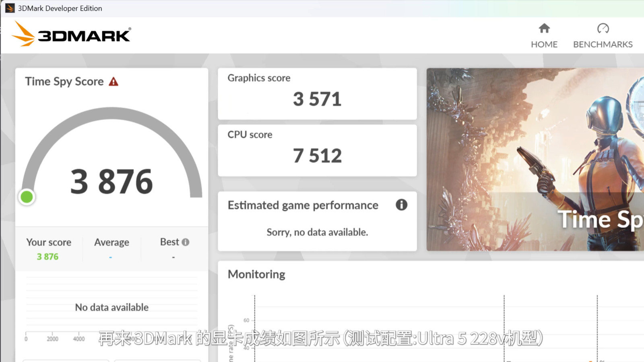Select the HOME menu label
Image resolution: width=644 pixels, height=362 pixels.
coord(544,44)
